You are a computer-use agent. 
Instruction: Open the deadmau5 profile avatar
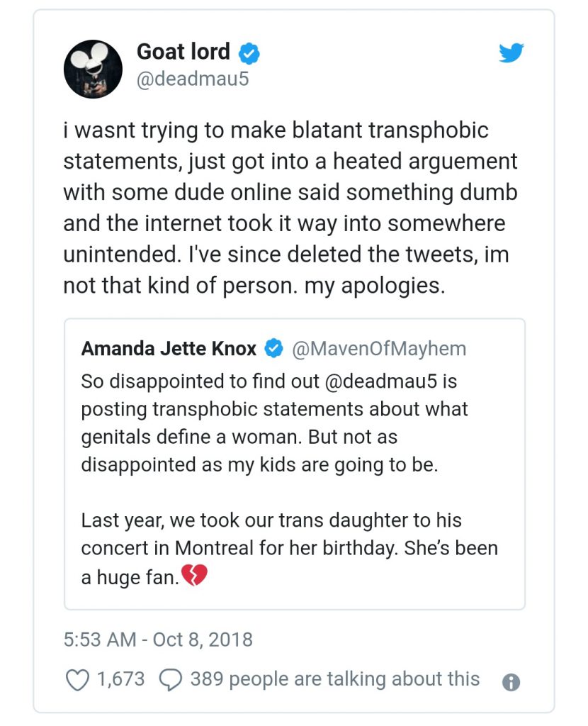(93, 69)
